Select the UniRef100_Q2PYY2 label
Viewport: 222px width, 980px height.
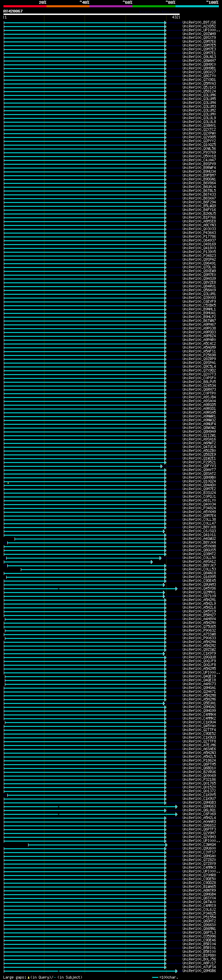[199, 141]
